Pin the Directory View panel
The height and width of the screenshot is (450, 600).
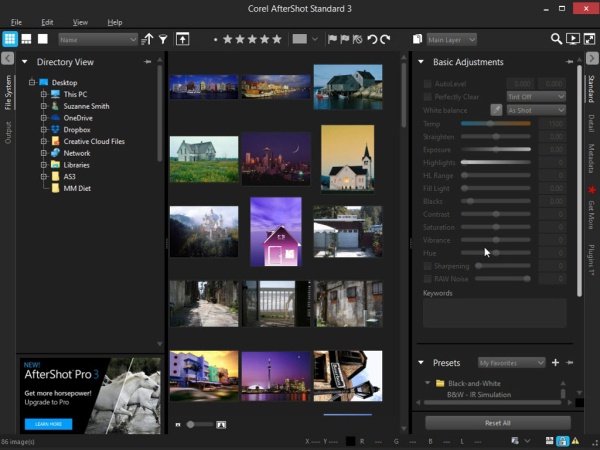click(147, 62)
